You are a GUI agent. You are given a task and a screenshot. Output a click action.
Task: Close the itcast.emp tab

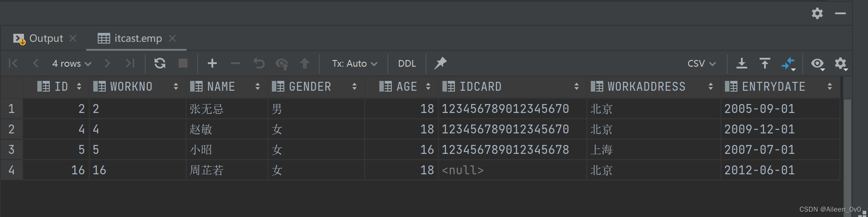pyautogui.click(x=172, y=39)
